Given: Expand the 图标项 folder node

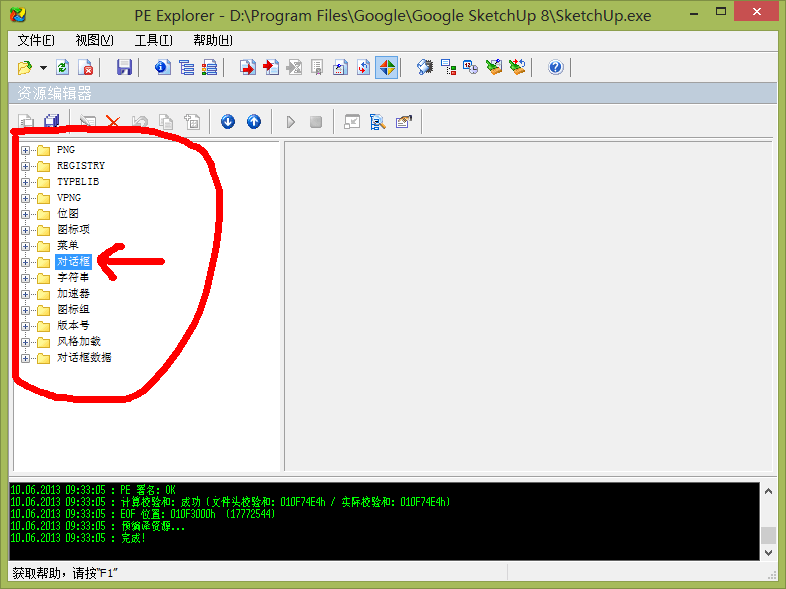Looking at the screenshot, I should coord(25,230).
